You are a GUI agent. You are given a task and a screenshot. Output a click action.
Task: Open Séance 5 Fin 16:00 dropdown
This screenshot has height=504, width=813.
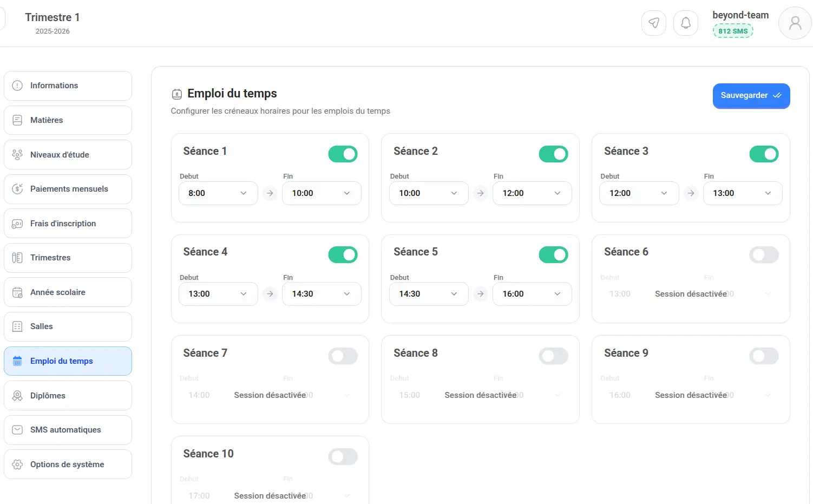(x=532, y=294)
